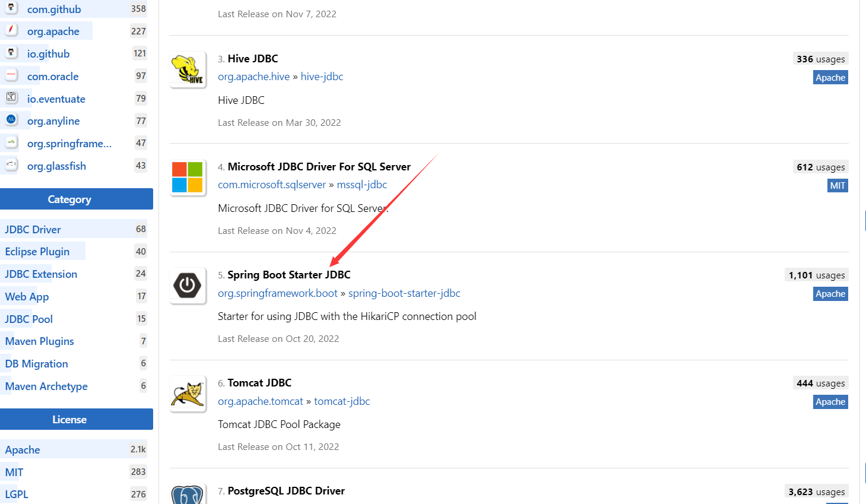Filter by MIT license in sidebar

(x=14, y=473)
